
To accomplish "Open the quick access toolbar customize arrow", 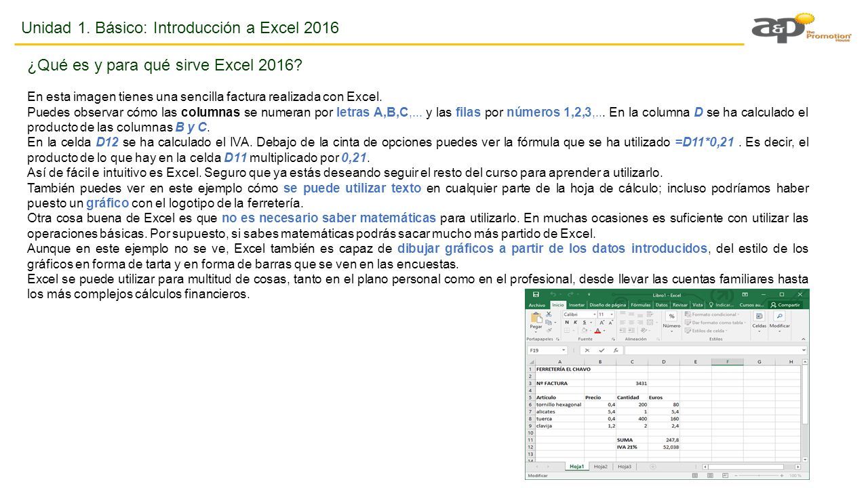I will [x=589, y=295].
